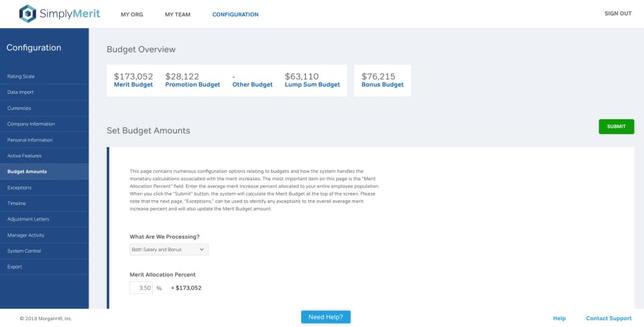Open Manager Activity sidebar item
The height and width of the screenshot is (327, 644).
[44, 235]
